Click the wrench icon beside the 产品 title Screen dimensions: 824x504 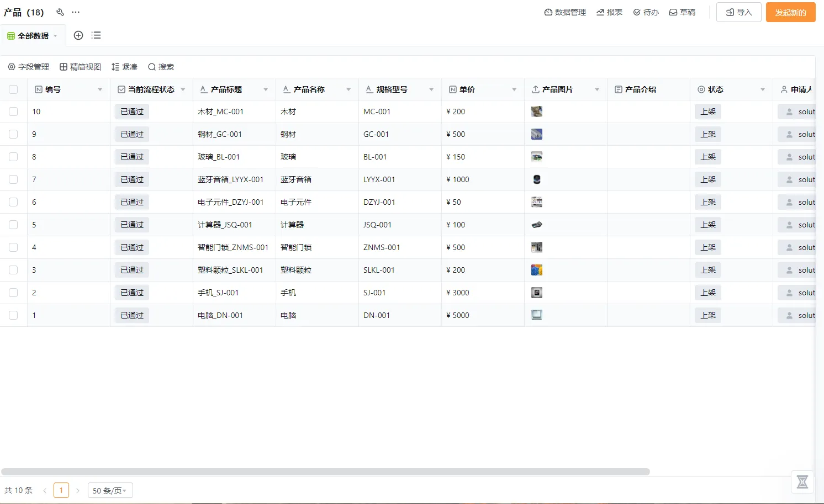pyautogui.click(x=60, y=12)
